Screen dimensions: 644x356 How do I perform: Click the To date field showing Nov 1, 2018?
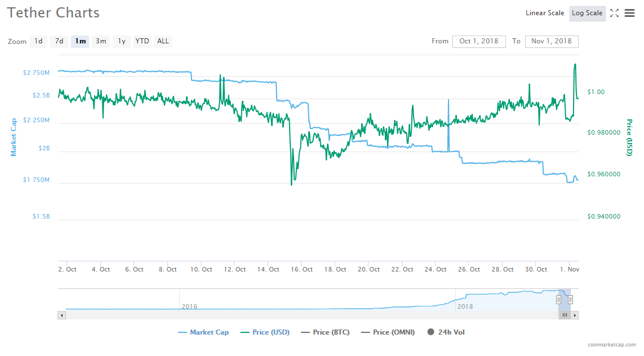point(552,41)
